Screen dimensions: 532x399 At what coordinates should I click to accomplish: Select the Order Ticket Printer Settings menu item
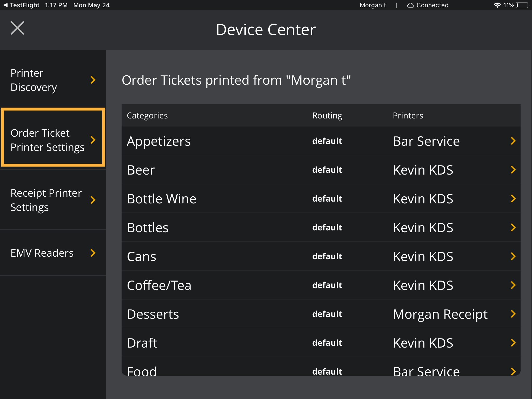(x=48, y=140)
